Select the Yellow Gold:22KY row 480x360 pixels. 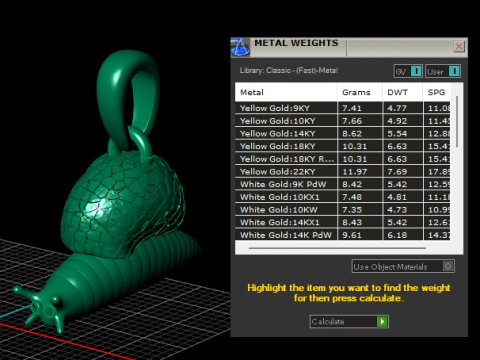coord(343,171)
